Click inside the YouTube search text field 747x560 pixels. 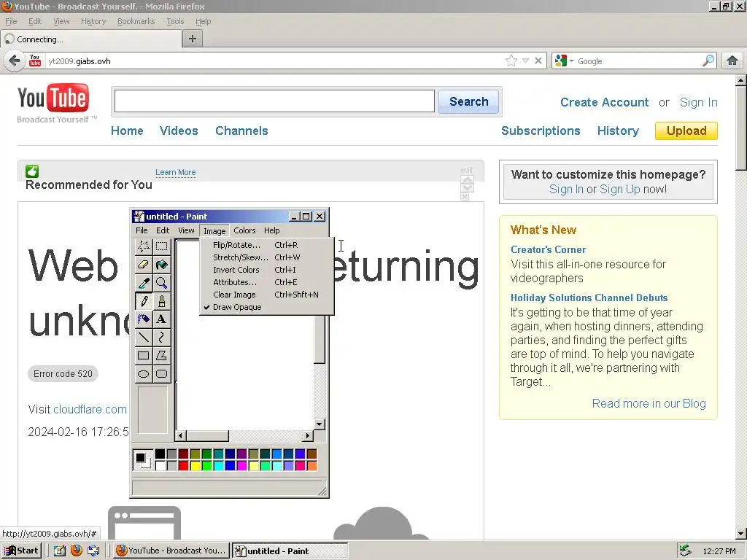coord(274,101)
